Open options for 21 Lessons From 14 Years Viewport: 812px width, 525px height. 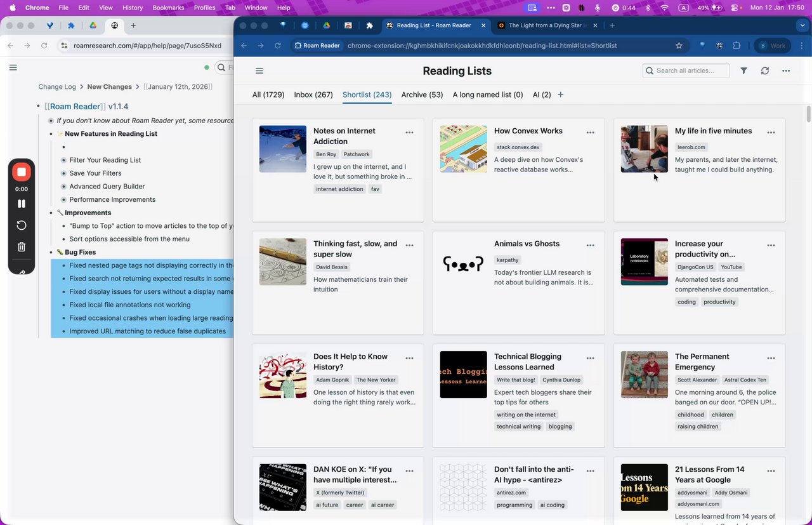(x=771, y=471)
